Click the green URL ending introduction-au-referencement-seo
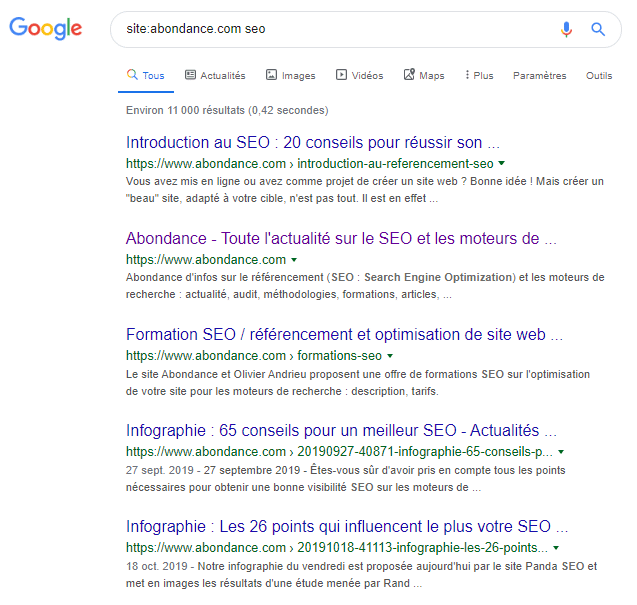This screenshot has width=637, height=605. (x=310, y=163)
